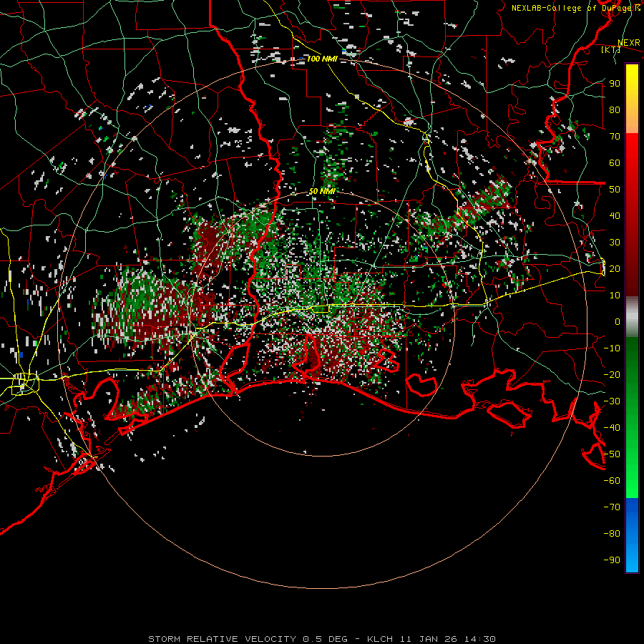Screen dimensions: 644x644
Task: Click the -50 scale label
Action: [x=612, y=454]
